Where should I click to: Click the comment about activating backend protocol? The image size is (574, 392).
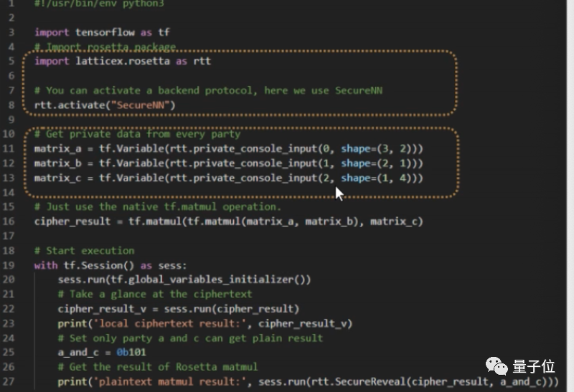[208, 90]
